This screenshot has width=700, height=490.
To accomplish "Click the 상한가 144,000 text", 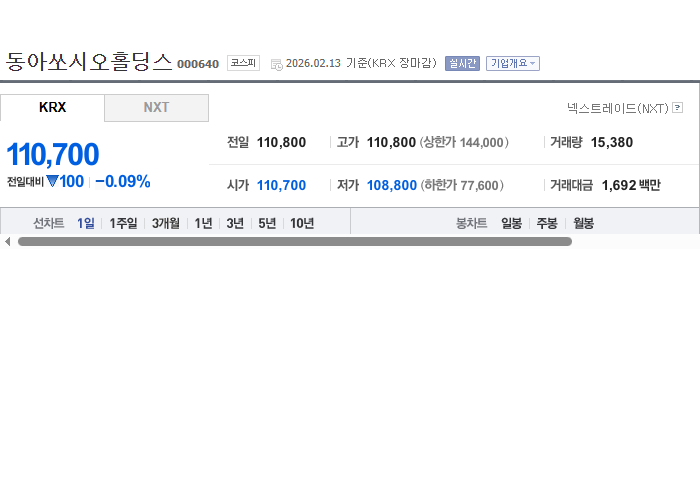I will 464,142.
